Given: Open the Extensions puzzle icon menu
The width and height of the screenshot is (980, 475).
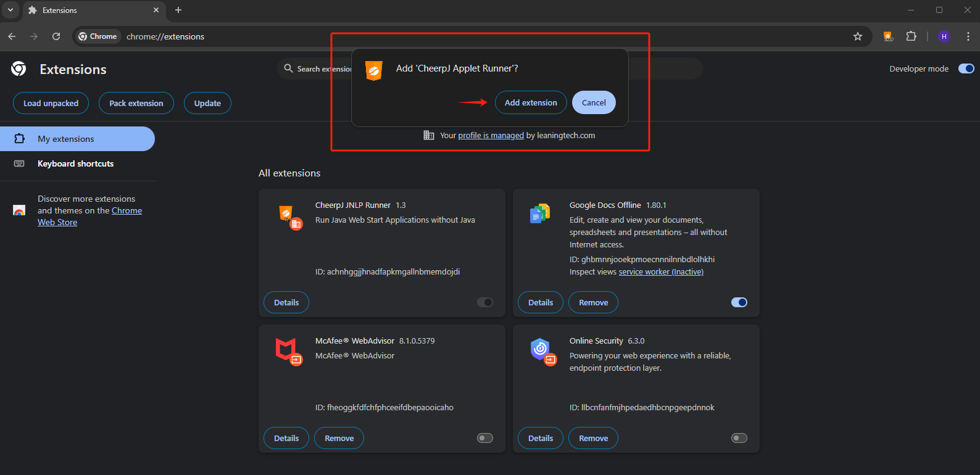Looking at the screenshot, I should (x=911, y=36).
